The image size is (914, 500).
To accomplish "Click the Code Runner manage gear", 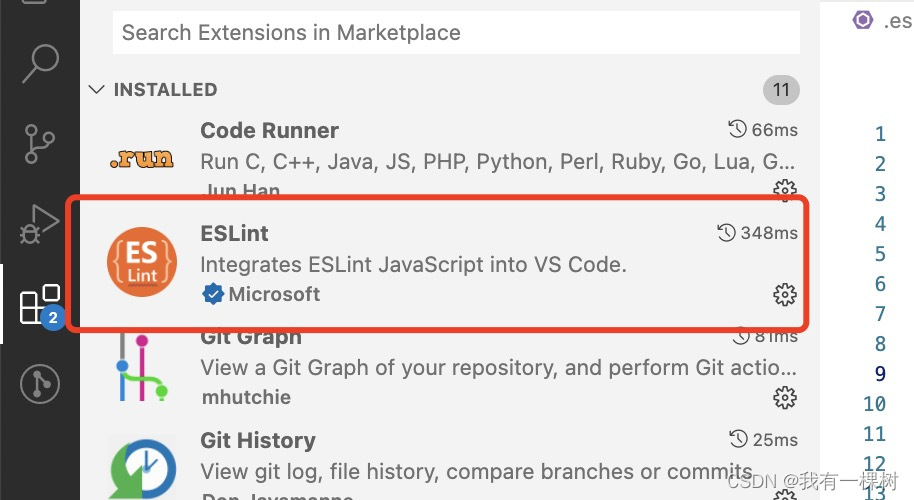I will point(785,189).
